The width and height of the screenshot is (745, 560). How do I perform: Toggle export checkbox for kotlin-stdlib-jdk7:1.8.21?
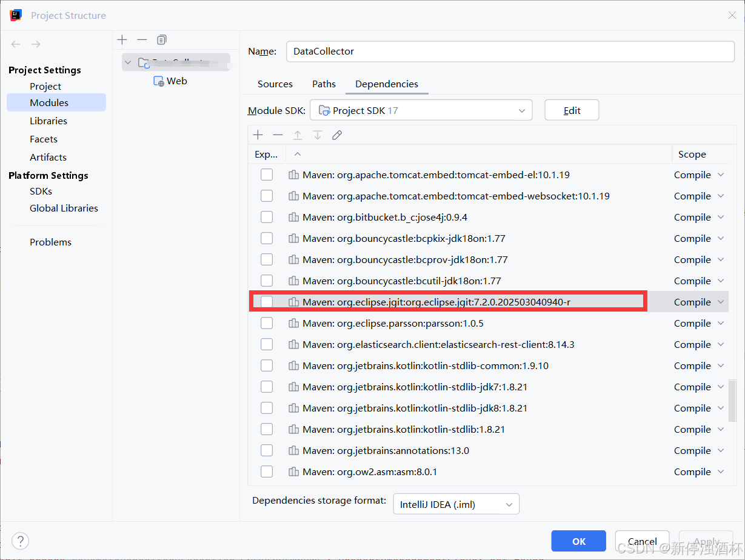point(267,387)
